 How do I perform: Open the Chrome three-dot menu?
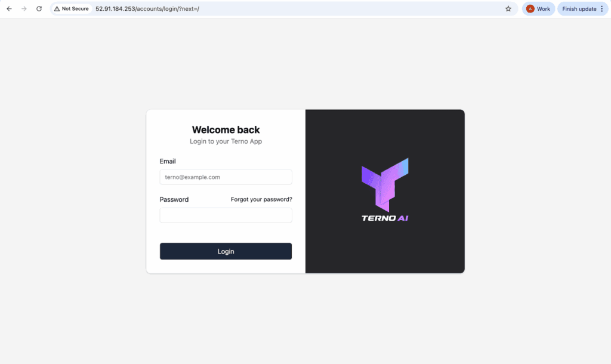point(602,8)
